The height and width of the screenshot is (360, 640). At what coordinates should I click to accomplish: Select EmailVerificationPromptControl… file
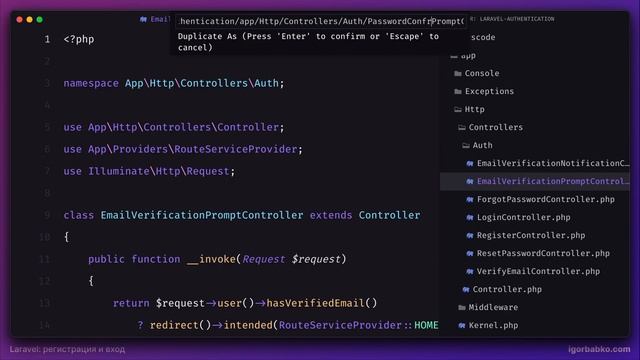pos(534,181)
